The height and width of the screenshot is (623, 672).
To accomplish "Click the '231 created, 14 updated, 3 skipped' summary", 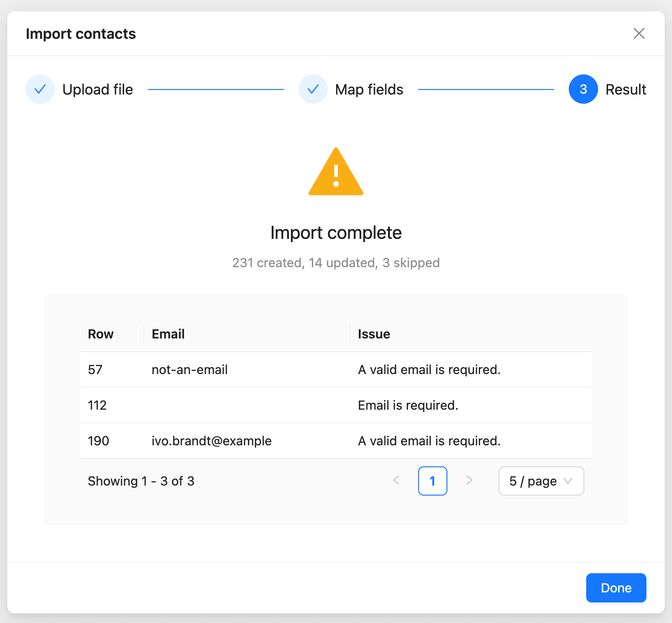I will (336, 263).
